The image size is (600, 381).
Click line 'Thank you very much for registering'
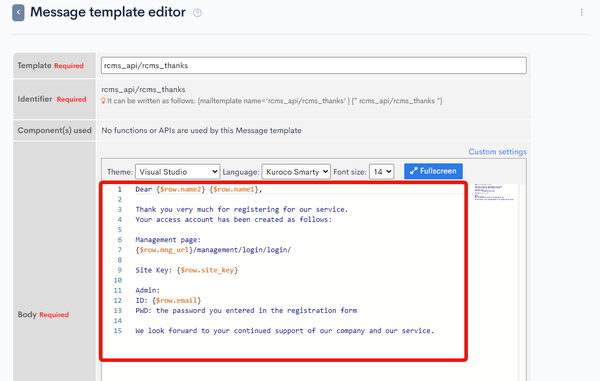pos(241,209)
